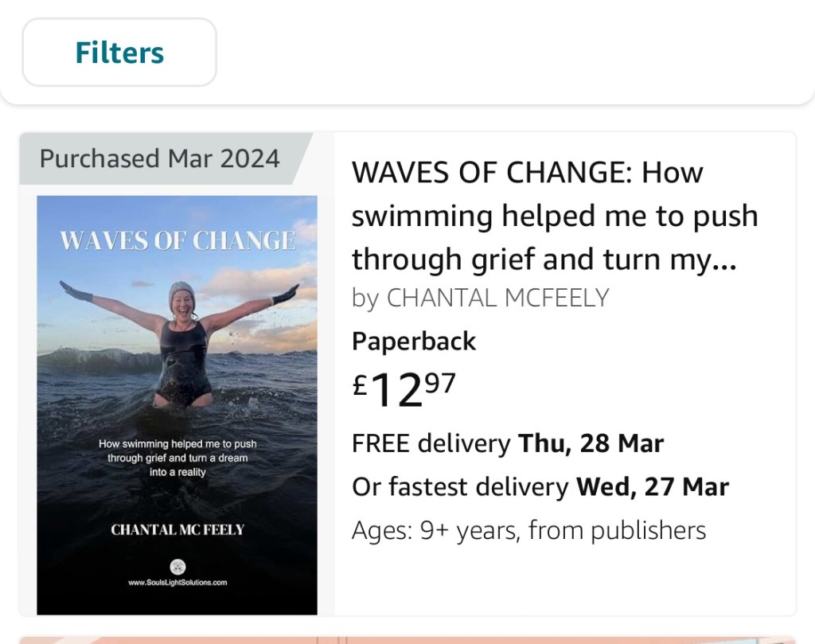Viewport: 815px width, 644px height.
Task: Click the Purchased Mar 2024 badge
Action: pos(159,158)
